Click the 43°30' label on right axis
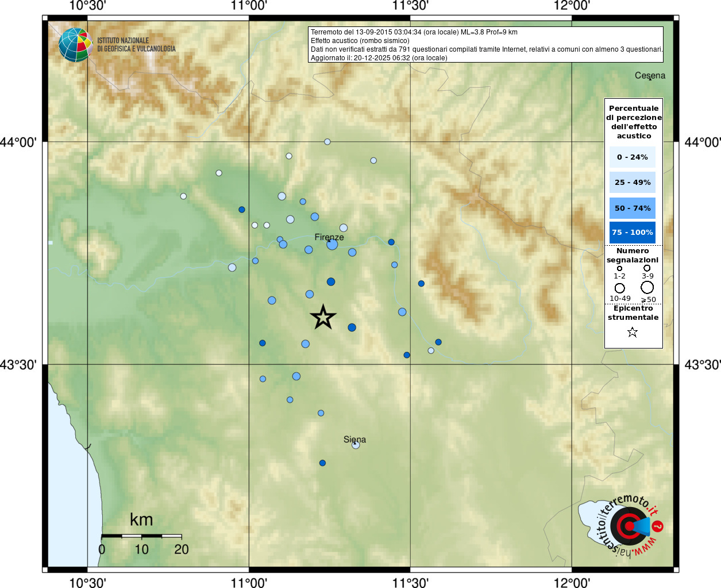This screenshot has height=588, width=721. coord(703,365)
